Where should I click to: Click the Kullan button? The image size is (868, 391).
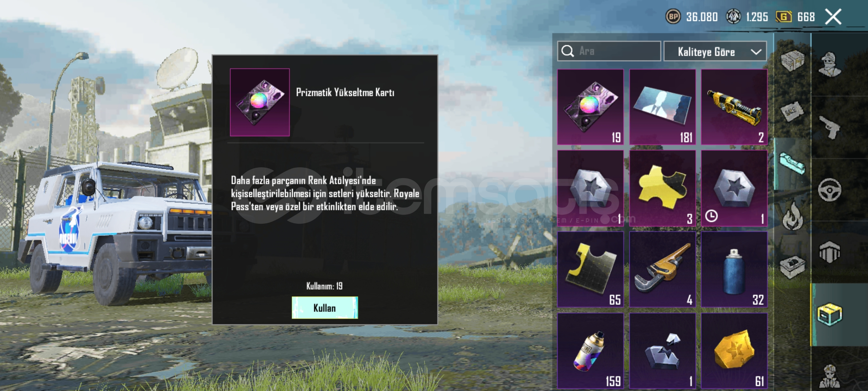pos(325,308)
